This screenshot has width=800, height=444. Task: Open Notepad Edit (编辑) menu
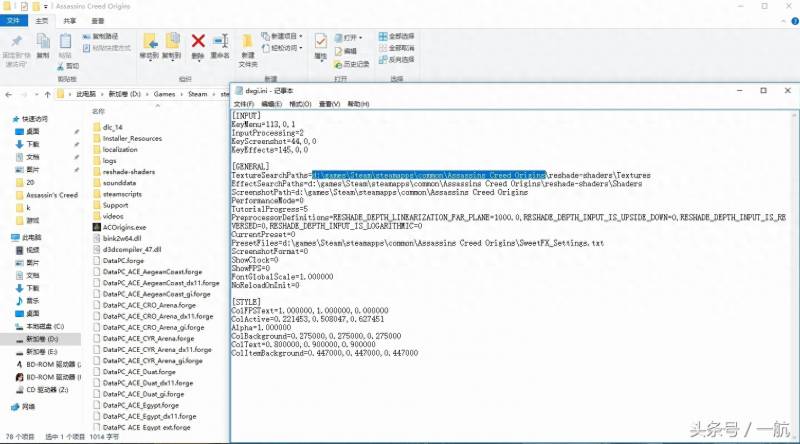271,104
